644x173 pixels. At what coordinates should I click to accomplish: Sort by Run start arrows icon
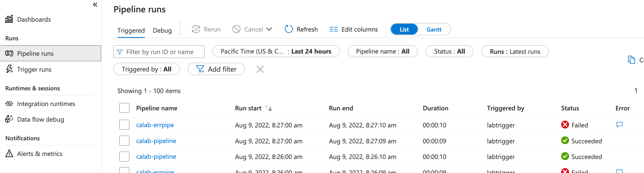click(268, 108)
